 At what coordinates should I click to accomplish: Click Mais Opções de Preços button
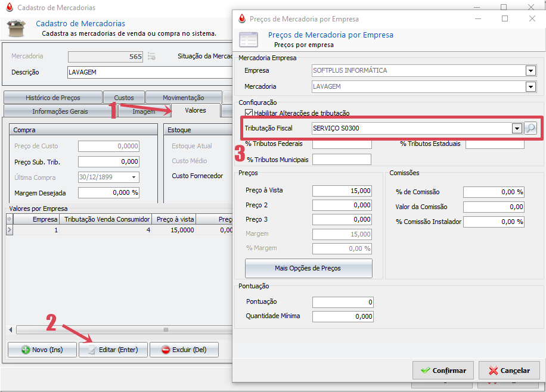(x=309, y=268)
